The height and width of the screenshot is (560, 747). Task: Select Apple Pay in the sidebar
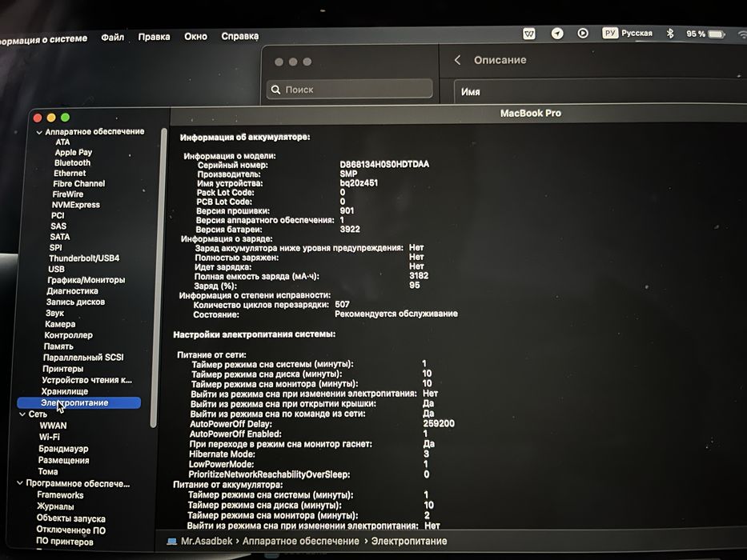coord(74,152)
